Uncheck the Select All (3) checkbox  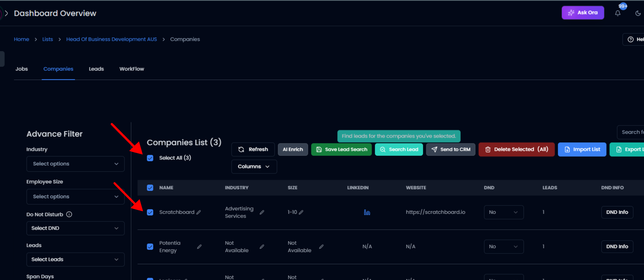(150, 158)
